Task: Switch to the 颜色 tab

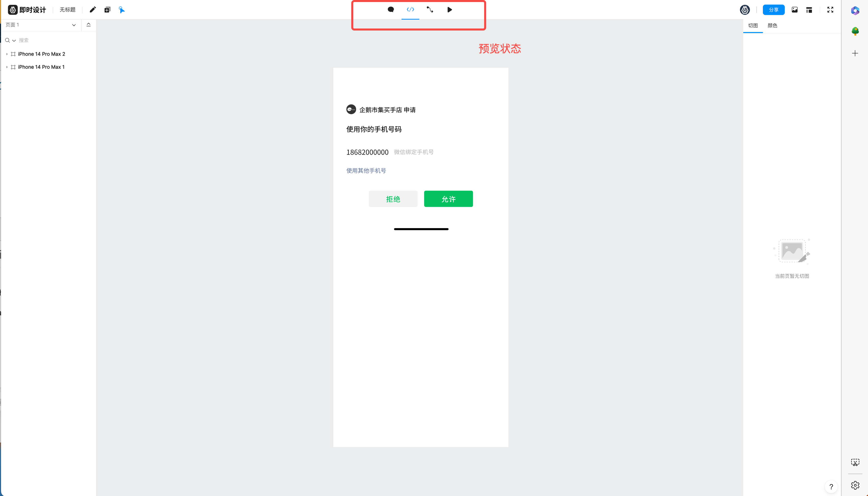Action: [772, 25]
